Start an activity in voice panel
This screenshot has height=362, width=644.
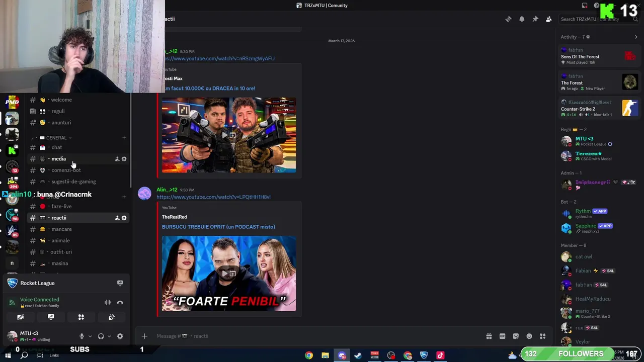coord(81,317)
